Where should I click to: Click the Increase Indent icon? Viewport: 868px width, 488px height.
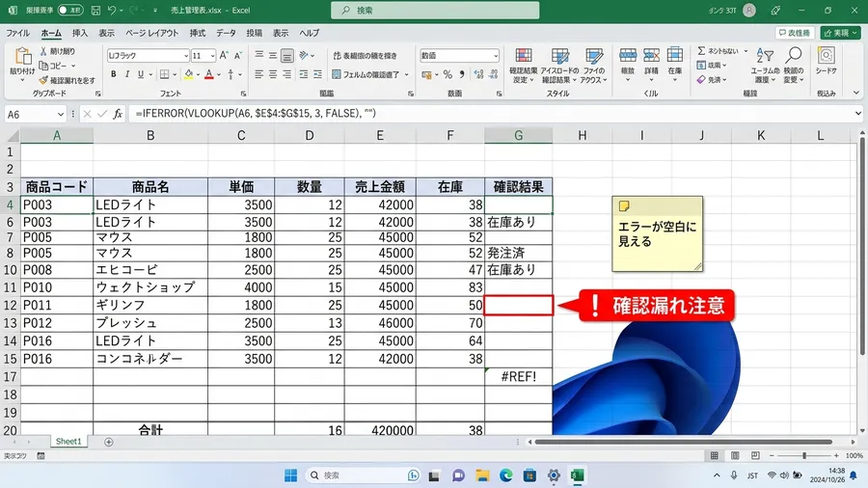tap(317, 74)
